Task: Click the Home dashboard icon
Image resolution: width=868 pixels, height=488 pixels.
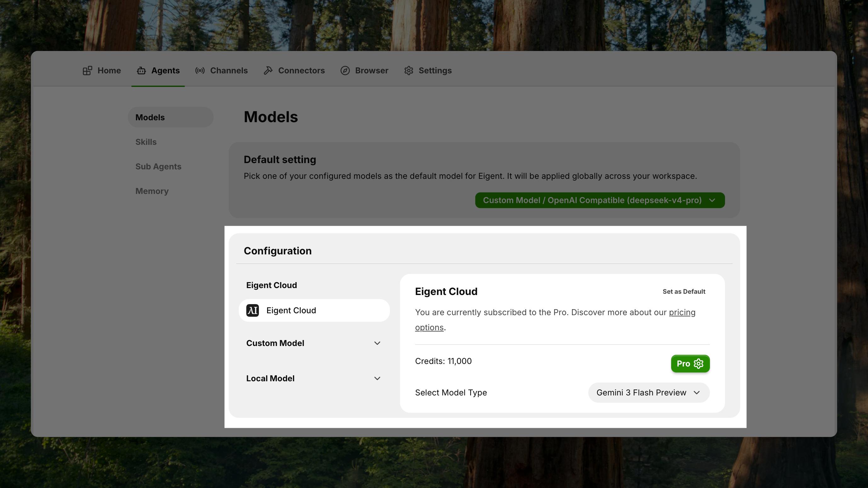Action: tap(88, 71)
